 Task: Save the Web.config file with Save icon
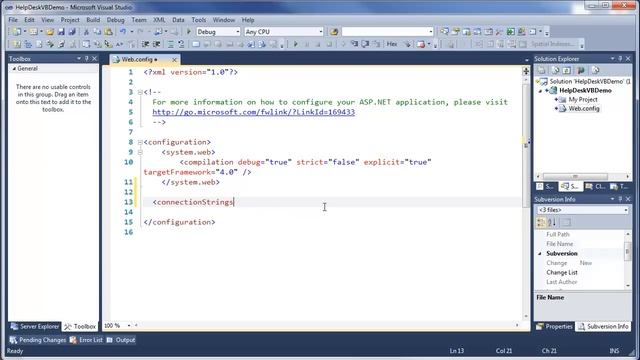click(x=61, y=31)
